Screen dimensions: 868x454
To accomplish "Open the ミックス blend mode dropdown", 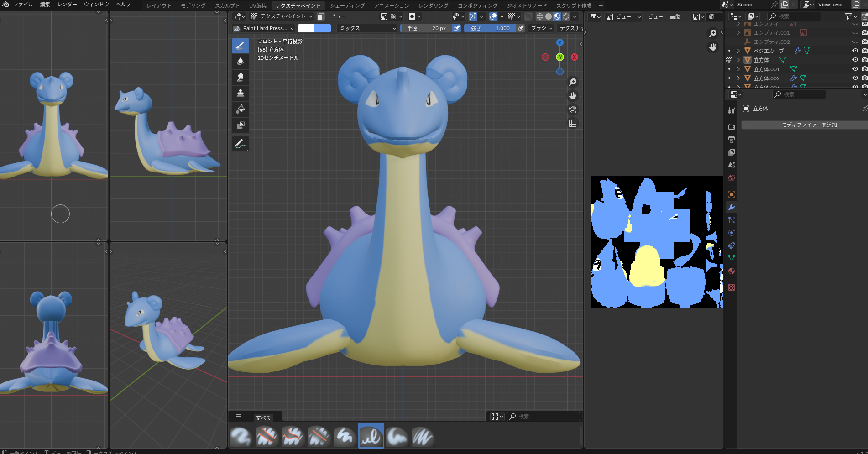I will [x=367, y=28].
